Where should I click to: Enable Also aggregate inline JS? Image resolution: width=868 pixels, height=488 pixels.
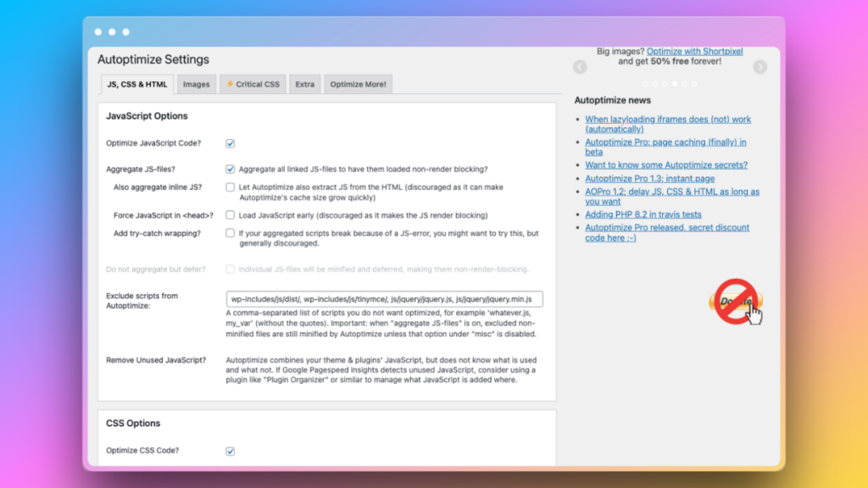click(x=231, y=187)
